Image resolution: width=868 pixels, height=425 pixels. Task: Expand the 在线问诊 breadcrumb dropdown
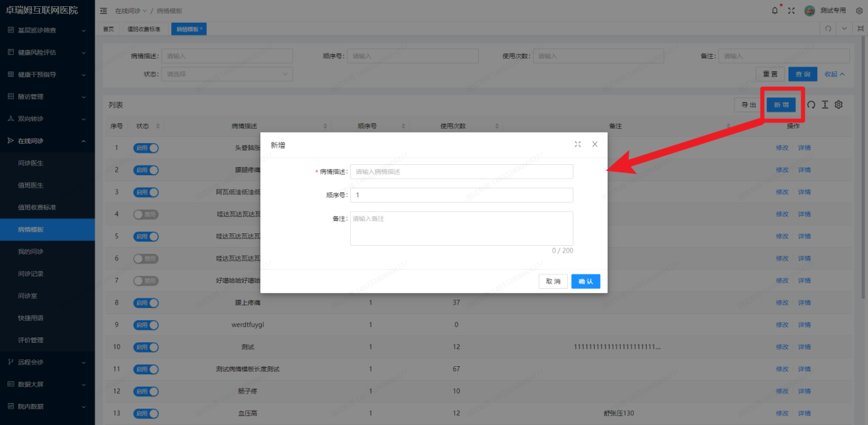143,10
